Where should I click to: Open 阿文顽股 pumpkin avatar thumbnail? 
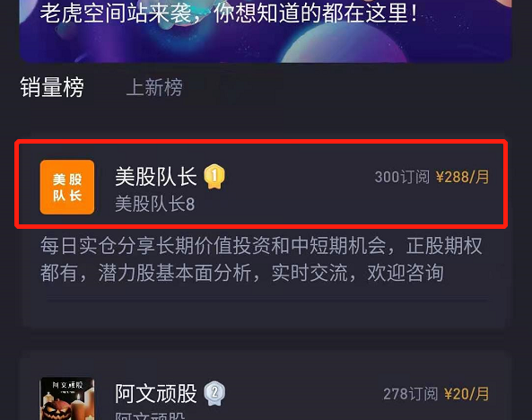67,398
